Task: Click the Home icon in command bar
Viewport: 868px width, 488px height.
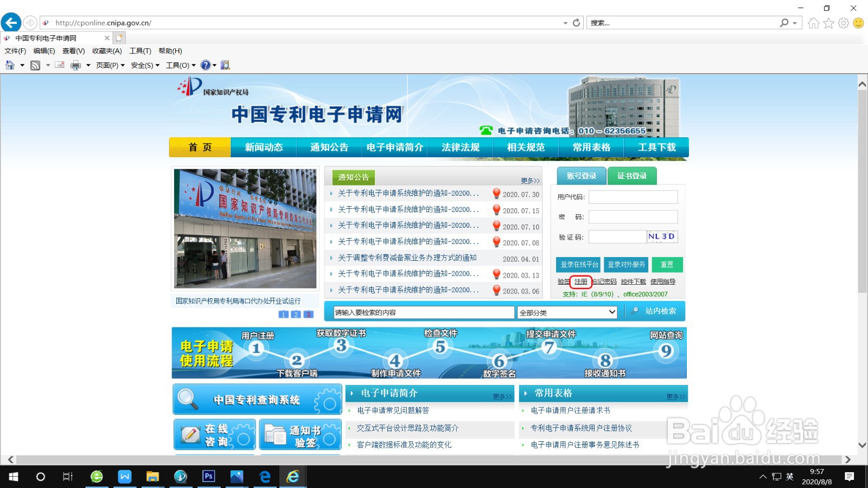Action: (10, 65)
